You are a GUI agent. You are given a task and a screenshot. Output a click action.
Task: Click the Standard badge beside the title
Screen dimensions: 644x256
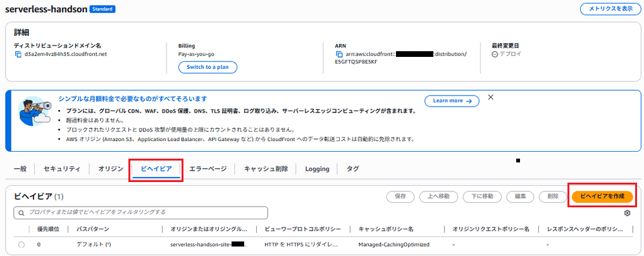point(102,9)
